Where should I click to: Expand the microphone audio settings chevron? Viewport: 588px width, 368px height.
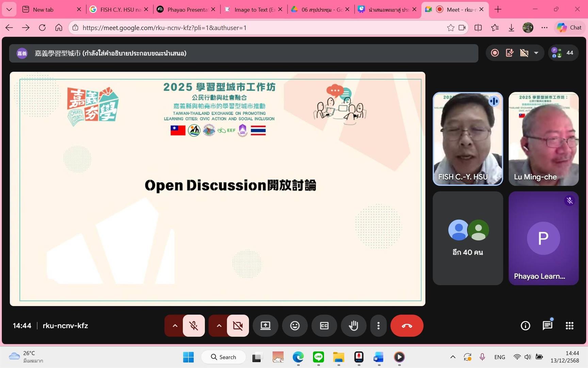point(175,326)
